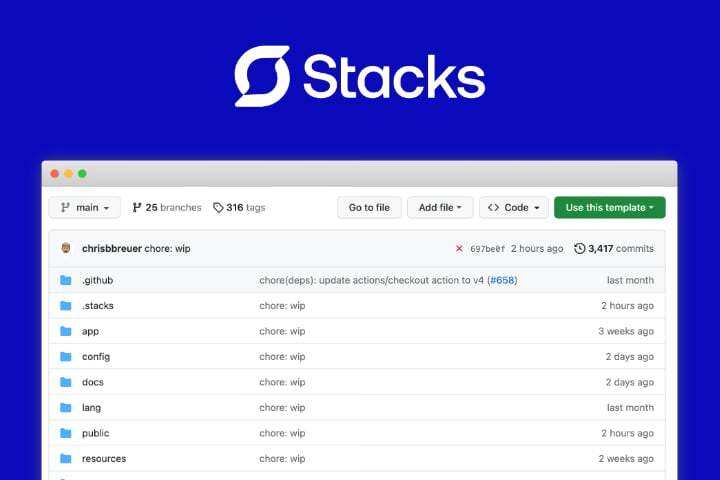The width and height of the screenshot is (720, 480).
Task: Open the main branch dropdown
Action: (x=85, y=208)
